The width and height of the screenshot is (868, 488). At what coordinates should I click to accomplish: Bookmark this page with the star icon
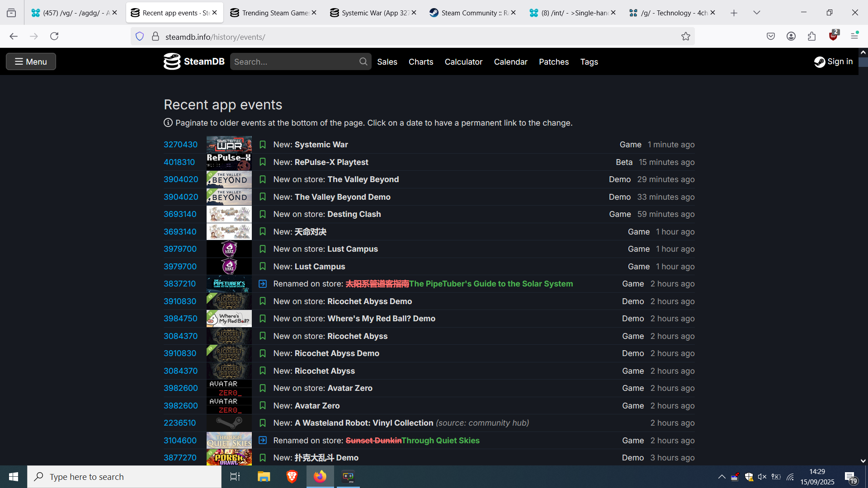tap(686, 37)
